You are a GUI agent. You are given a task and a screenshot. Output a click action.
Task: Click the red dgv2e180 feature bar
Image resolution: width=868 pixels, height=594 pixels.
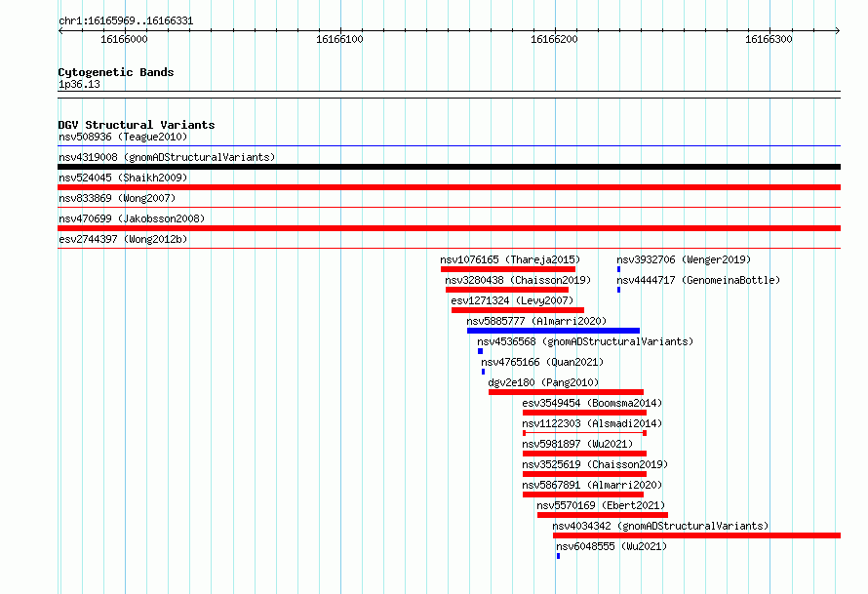click(x=566, y=392)
